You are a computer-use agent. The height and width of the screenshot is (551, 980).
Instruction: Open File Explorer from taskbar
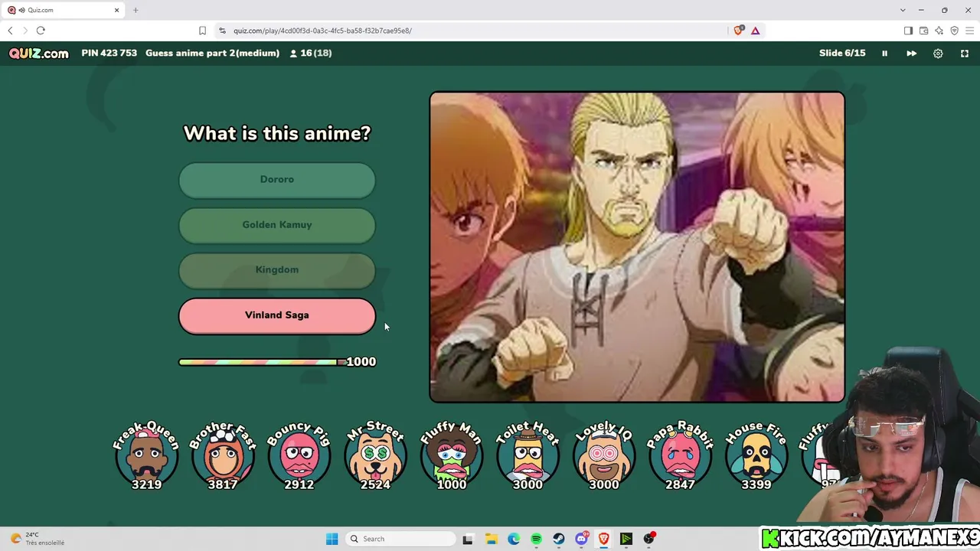click(x=491, y=539)
